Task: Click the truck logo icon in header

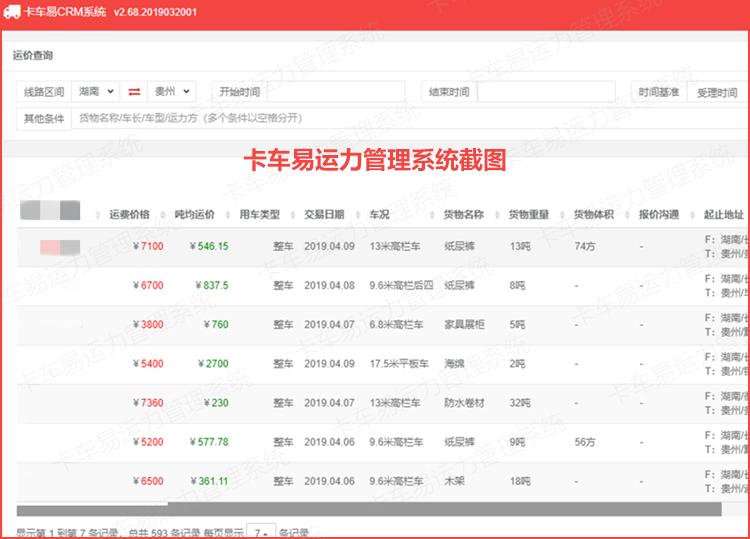Action: point(13,11)
